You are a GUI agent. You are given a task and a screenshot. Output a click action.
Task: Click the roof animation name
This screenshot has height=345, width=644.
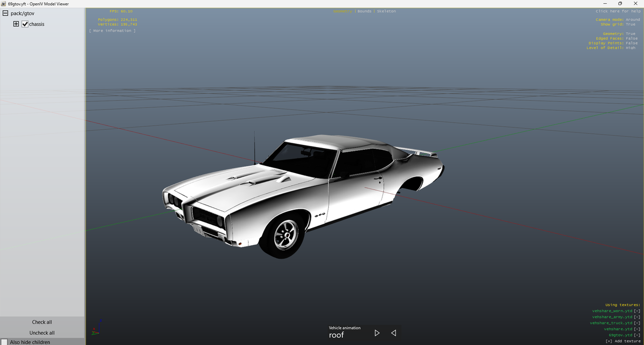click(x=336, y=335)
